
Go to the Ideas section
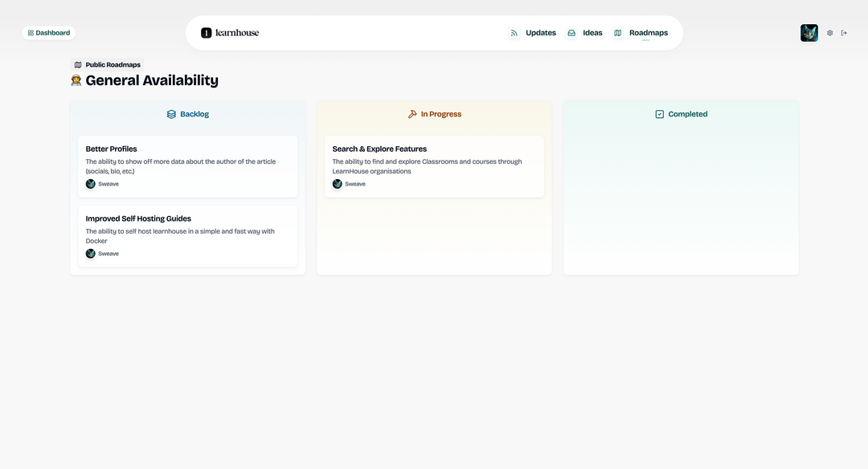[592, 33]
